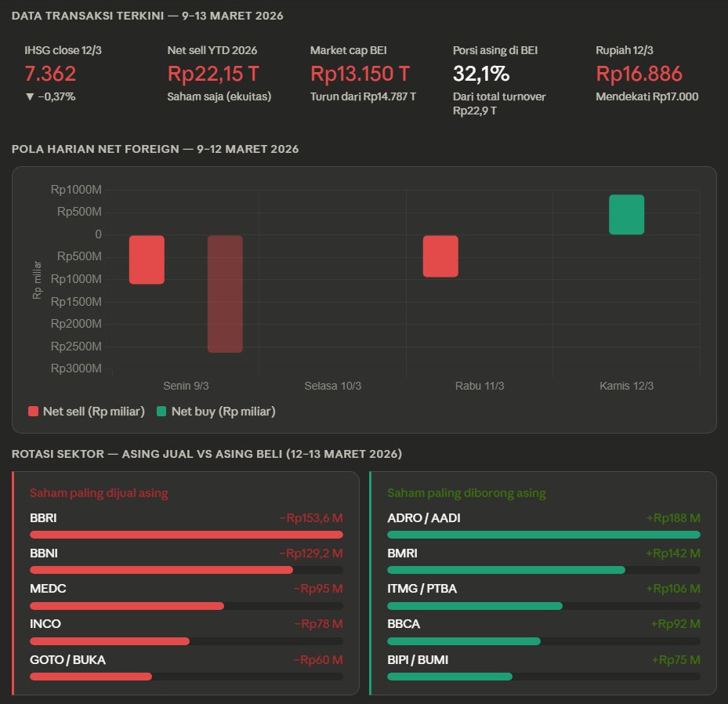Click the down triangle beside −0,37%
The image size is (728, 704).
(30, 96)
